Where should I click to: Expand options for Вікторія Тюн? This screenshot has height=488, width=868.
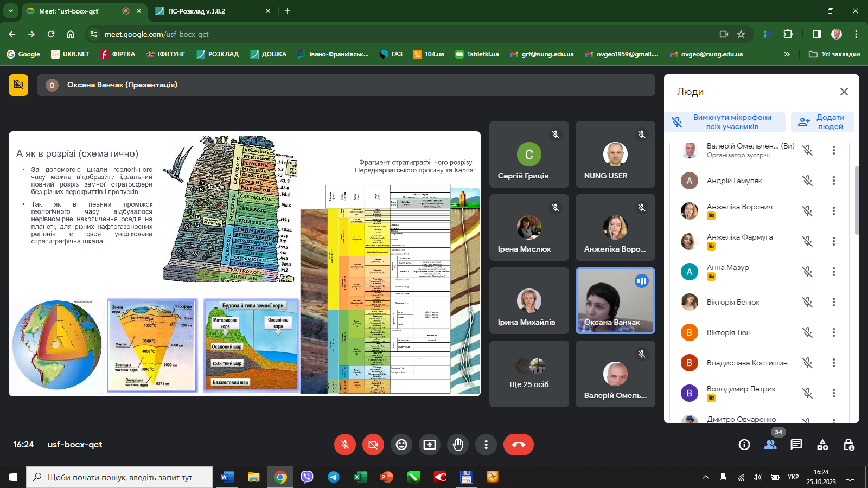(834, 332)
